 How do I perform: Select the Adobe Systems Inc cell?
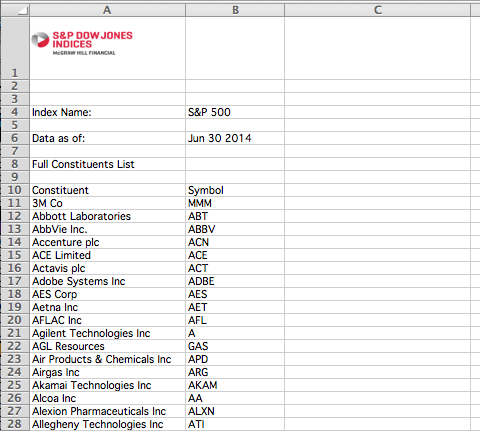click(107, 281)
